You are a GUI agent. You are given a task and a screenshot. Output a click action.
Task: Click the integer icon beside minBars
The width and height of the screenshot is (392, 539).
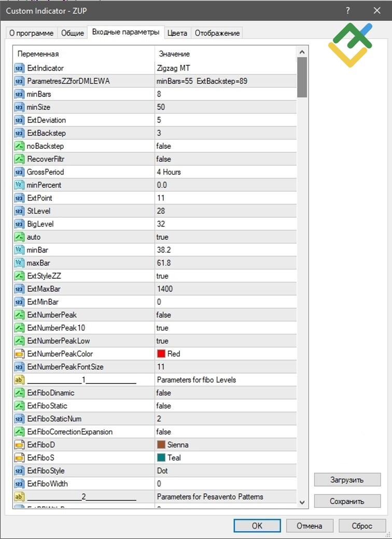[x=19, y=94]
